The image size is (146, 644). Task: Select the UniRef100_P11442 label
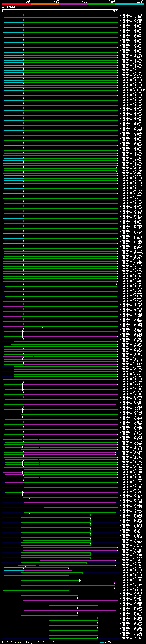point(131,70)
